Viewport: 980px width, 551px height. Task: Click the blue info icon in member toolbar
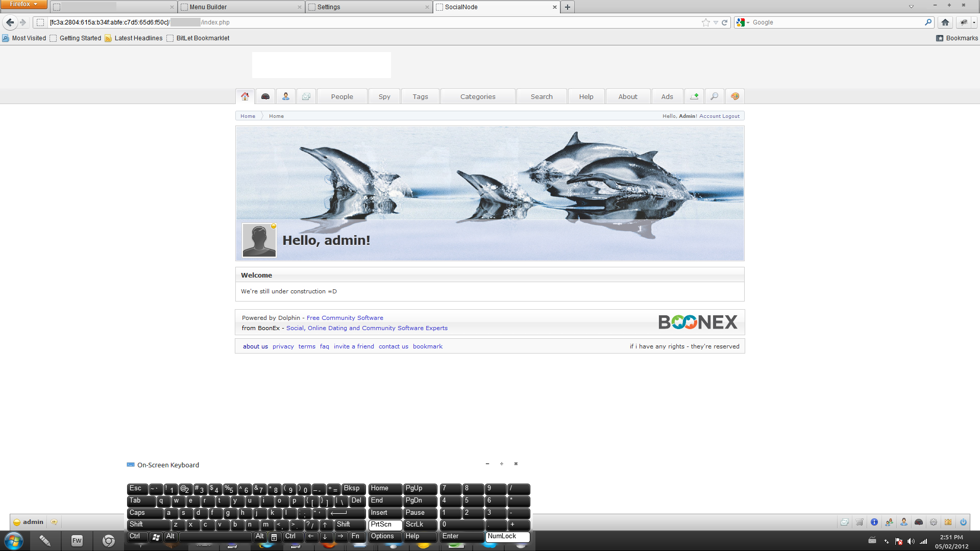[x=874, y=522]
